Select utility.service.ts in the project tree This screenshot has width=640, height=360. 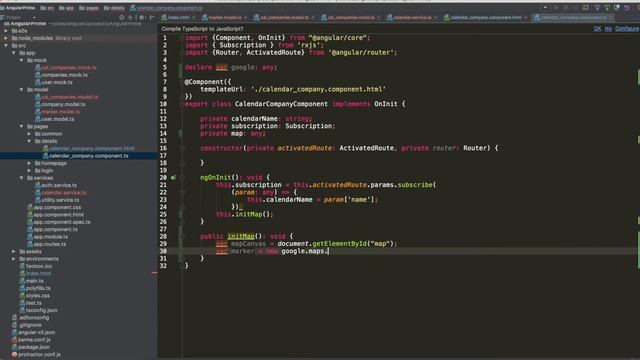[x=60, y=200]
